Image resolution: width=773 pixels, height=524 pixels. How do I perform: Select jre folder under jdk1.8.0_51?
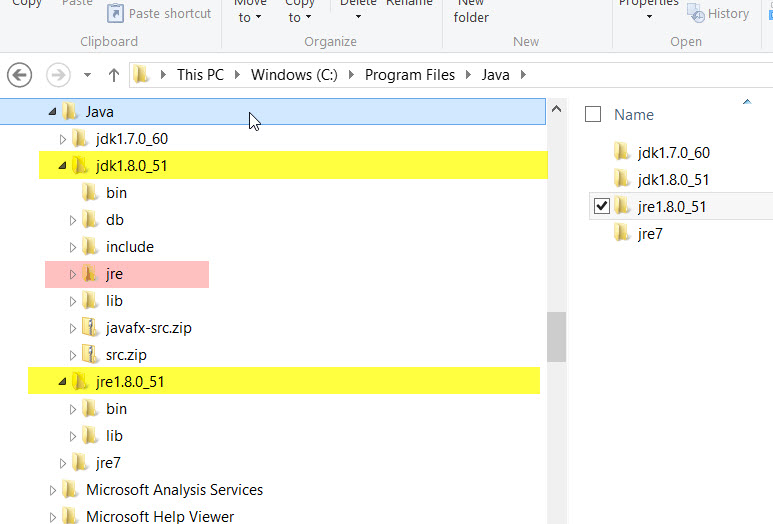tap(114, 274)
